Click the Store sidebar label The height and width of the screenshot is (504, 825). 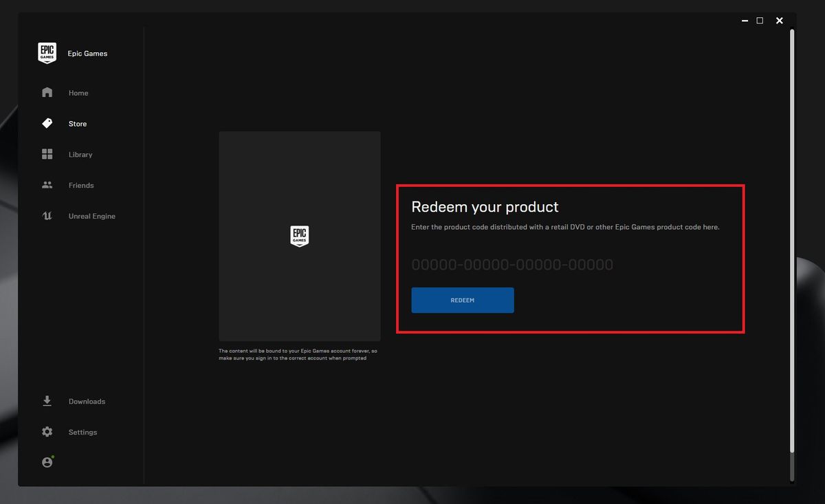coord(77,124)
